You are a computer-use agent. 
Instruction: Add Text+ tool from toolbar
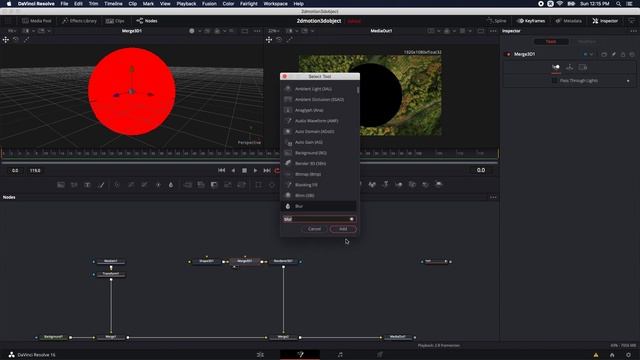87,185
